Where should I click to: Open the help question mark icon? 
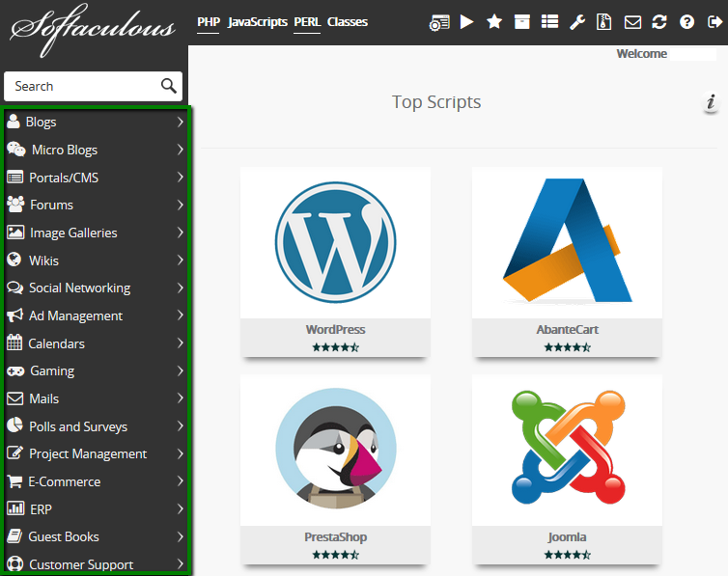click(x=686, y=22)
